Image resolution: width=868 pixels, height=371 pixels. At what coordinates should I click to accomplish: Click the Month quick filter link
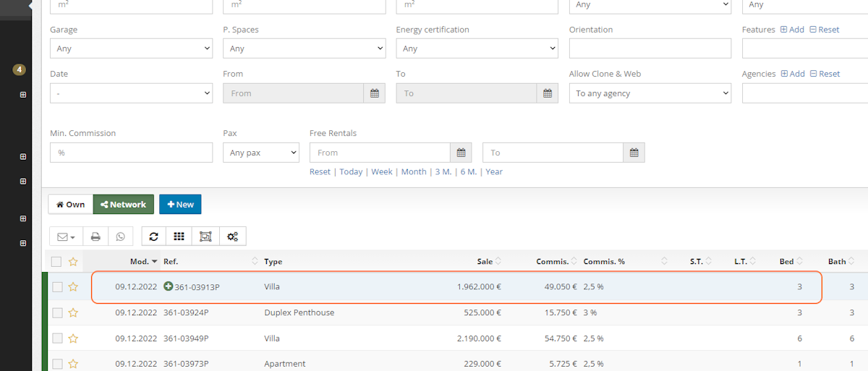pos(414,172)
